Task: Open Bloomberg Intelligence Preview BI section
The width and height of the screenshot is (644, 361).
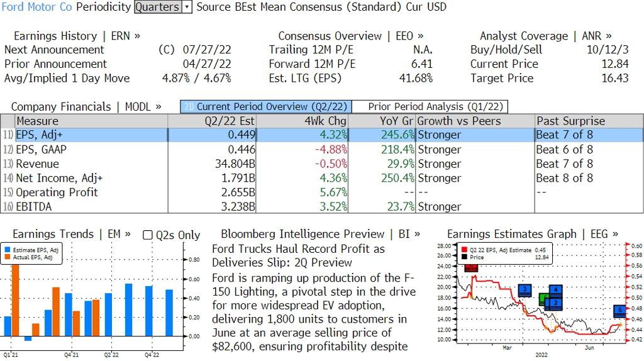Action: 320,234
